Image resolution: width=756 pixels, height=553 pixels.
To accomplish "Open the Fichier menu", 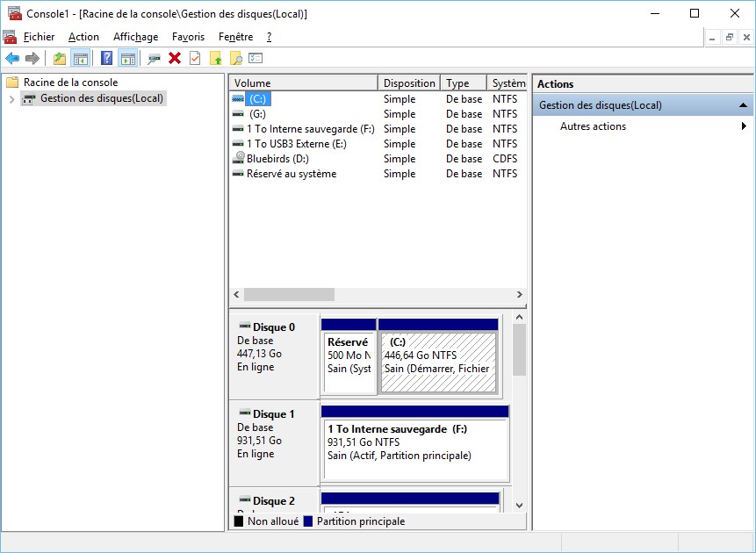I will point(39,37).
